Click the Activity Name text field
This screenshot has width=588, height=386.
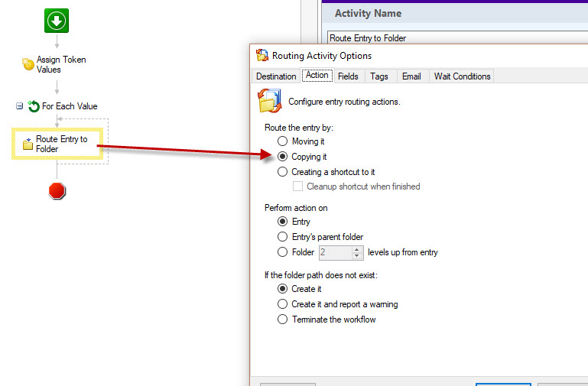pos(457,38)
